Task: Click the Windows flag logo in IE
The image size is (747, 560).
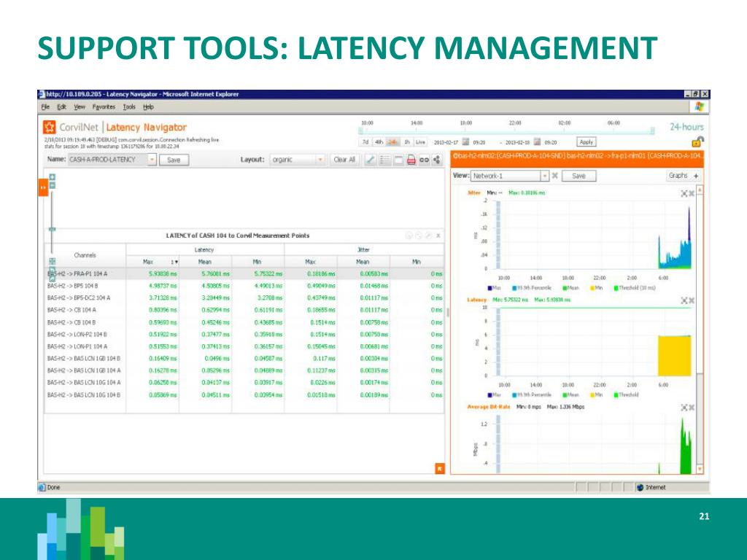Action: 700,106
